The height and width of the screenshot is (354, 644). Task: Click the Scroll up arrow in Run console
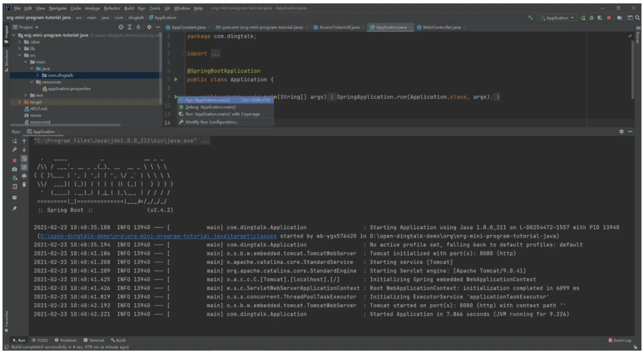(24, 141)
